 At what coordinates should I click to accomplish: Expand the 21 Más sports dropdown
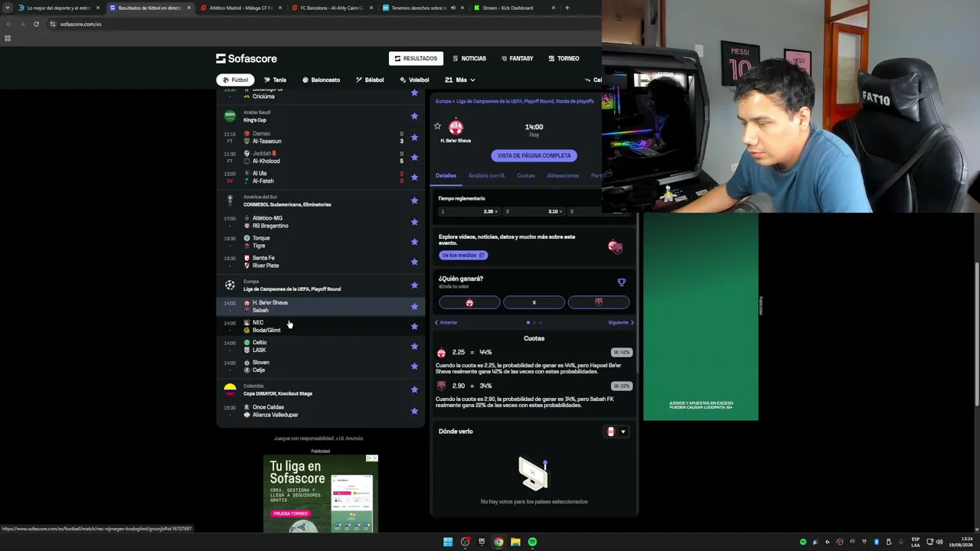tap(459, 80)
